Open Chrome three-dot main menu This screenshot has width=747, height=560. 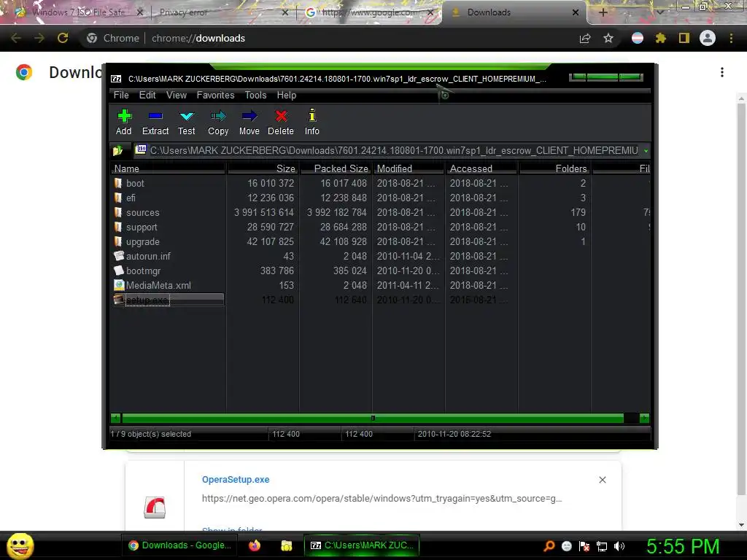coord(731,38)
